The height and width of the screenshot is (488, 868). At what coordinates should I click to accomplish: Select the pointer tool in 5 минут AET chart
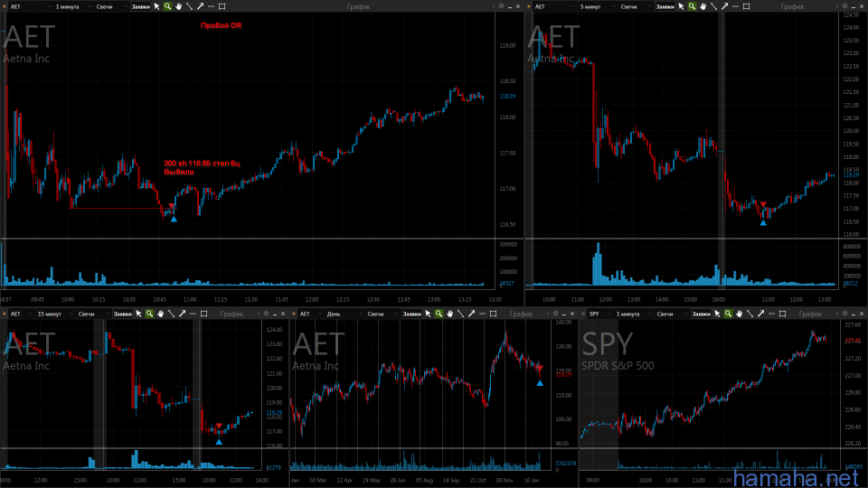[681, 6]
